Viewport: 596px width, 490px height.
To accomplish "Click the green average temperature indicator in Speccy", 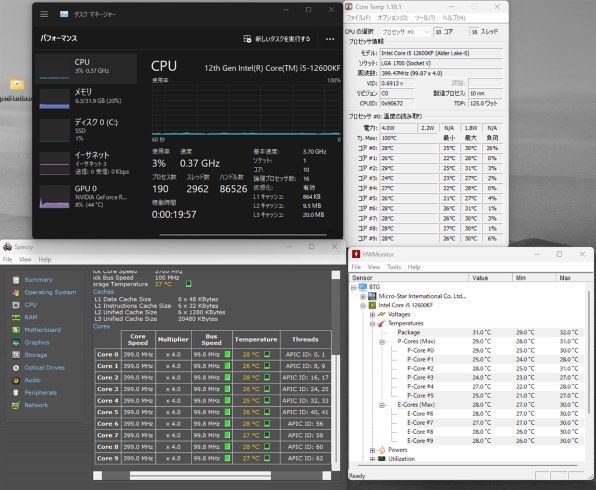I will (189, 284).
